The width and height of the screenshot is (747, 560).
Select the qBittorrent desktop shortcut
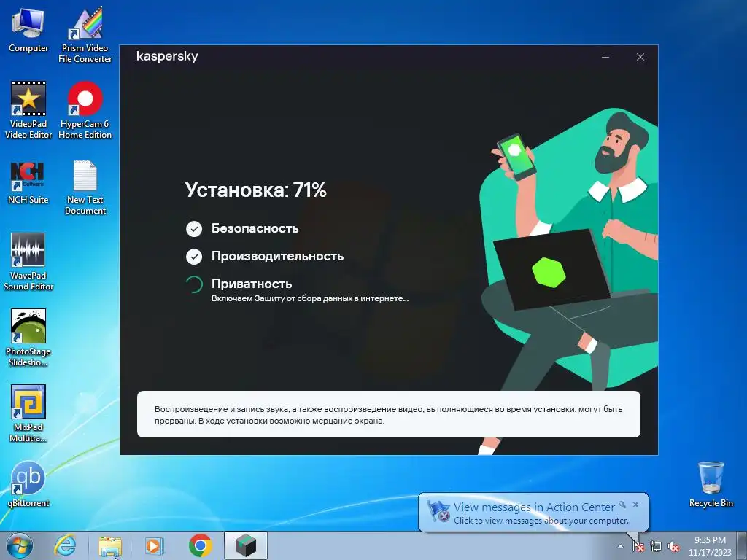28,484
